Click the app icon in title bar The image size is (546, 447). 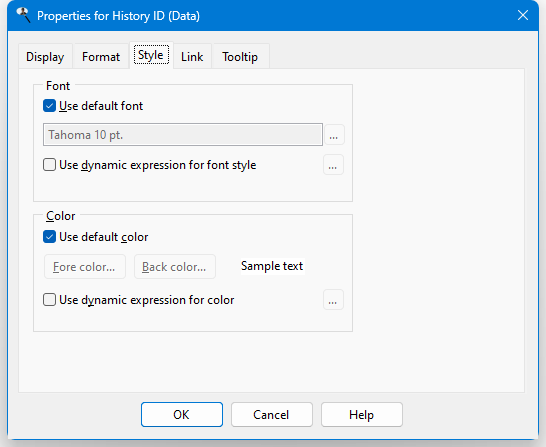tap(23, 16)
